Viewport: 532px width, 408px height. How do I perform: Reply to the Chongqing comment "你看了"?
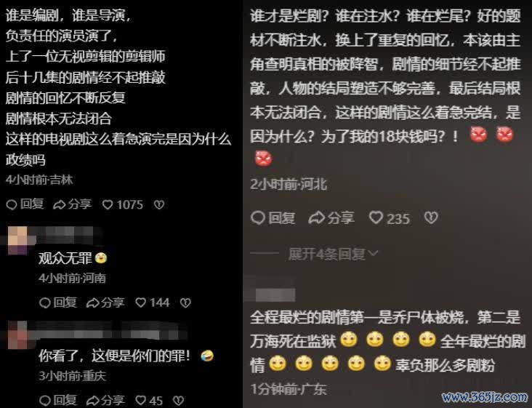click(58, 400)
